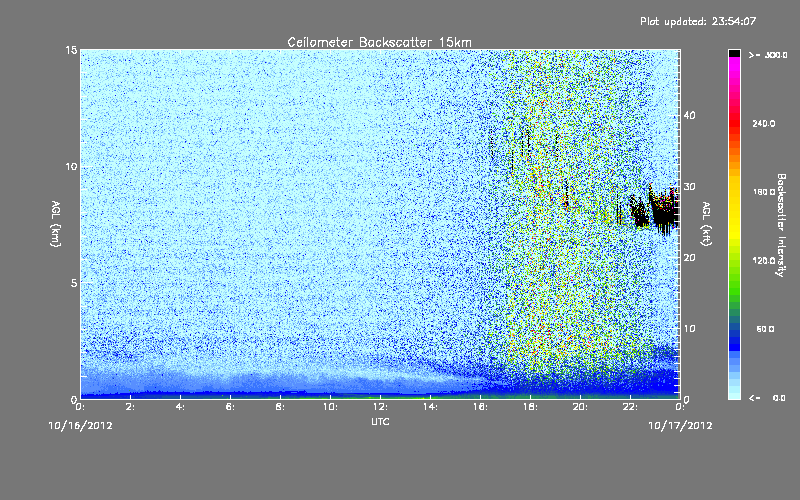The width and height of the screenshot is (800, 500).
Task: Click the 5 tick on the AGL (km) axis
Action: click(x=74, y=283)
